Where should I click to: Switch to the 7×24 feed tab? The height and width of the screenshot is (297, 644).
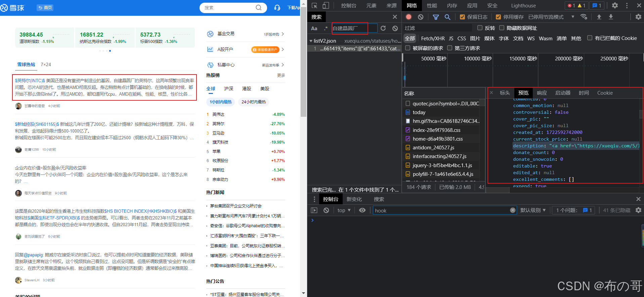click(x=46, y=64)
